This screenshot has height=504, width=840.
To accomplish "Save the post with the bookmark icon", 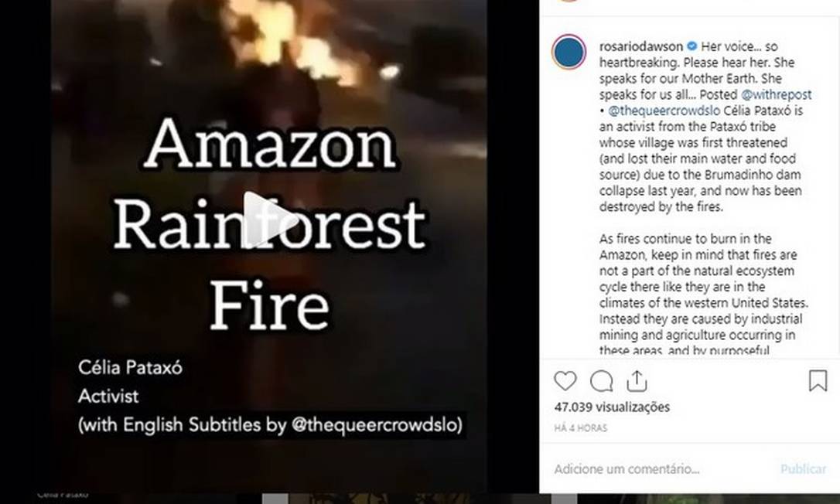I will [x=818, y=381].
